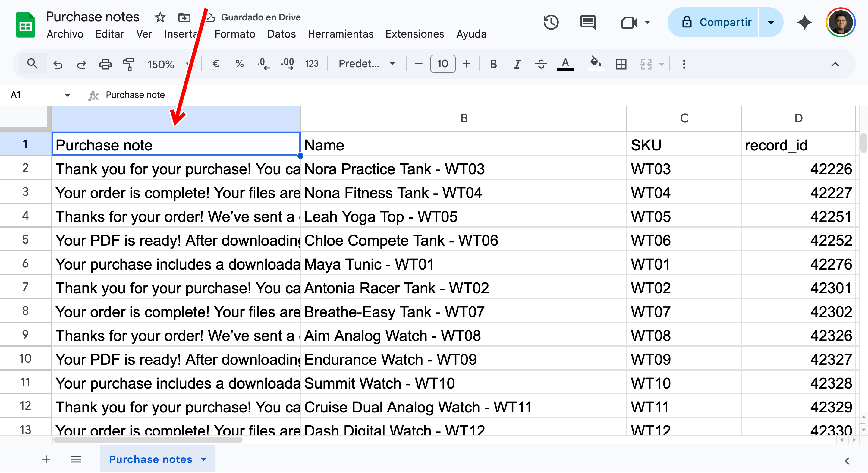868x473 pixels.
Task: Open version history
Action: (551, 22)
